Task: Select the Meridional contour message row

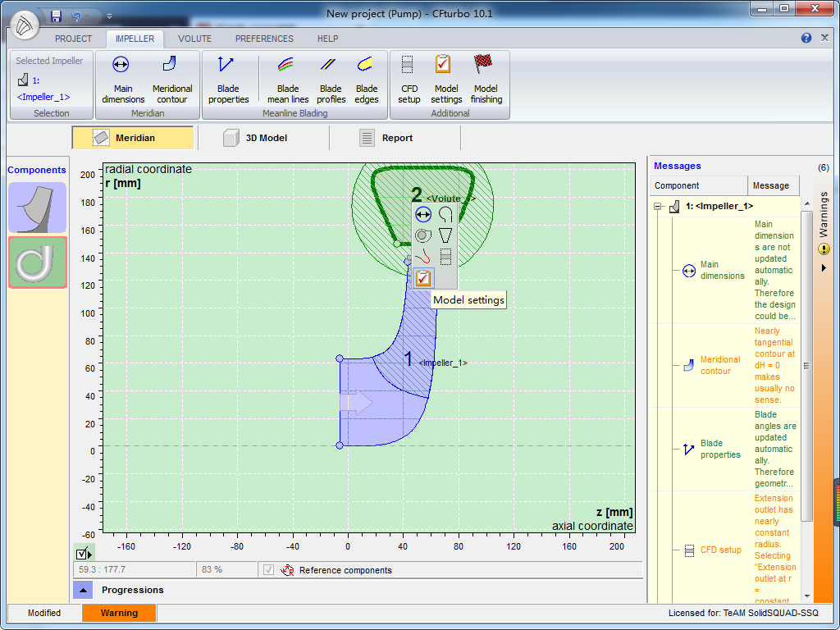Action: 725,365
